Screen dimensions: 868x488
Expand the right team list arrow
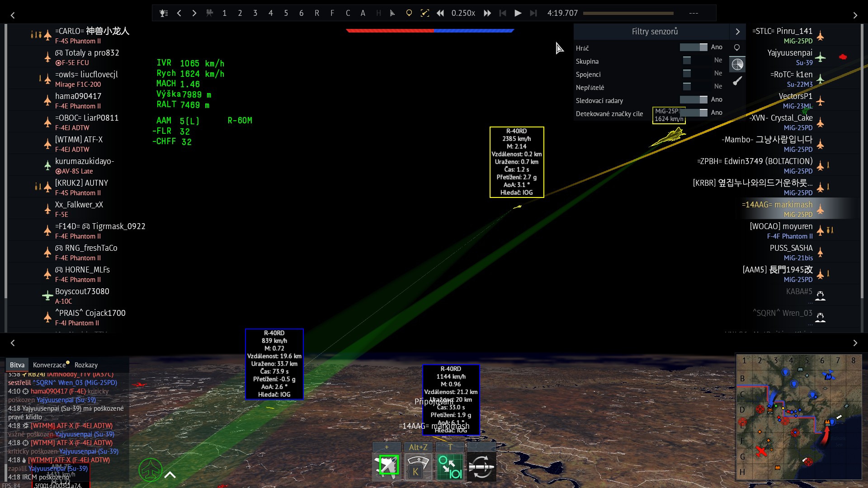click(x=855, y=15)
